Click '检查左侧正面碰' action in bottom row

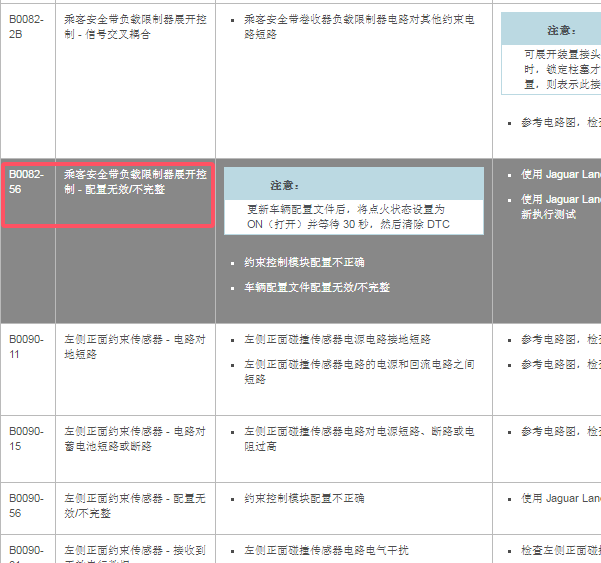pyautogui.click(x=560, y=550)
